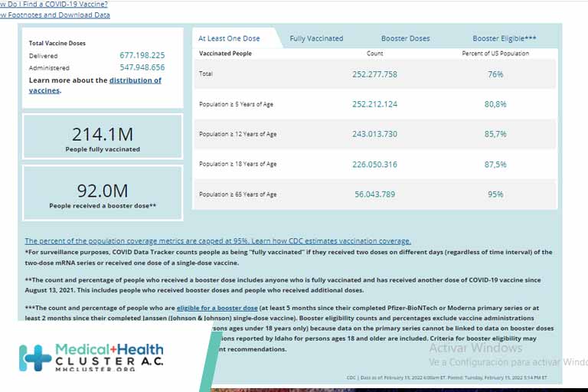Screen dimensions: 588x392
Task: Follow the 'eligible for a booster dose' link
Action: [x=217, y=308]
